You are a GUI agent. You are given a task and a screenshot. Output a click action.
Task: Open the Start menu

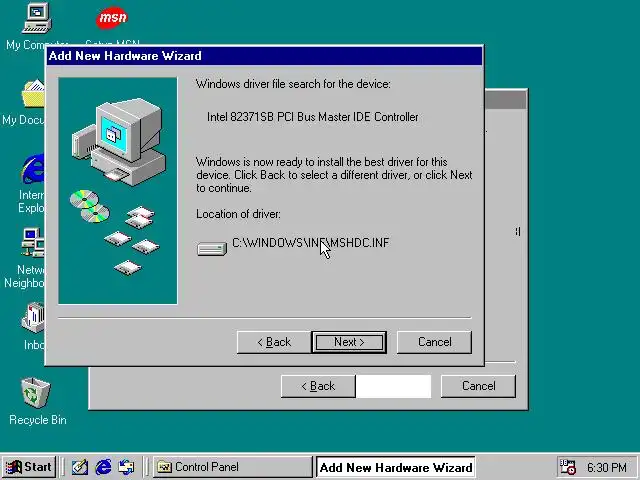click(x=29, y=467)
